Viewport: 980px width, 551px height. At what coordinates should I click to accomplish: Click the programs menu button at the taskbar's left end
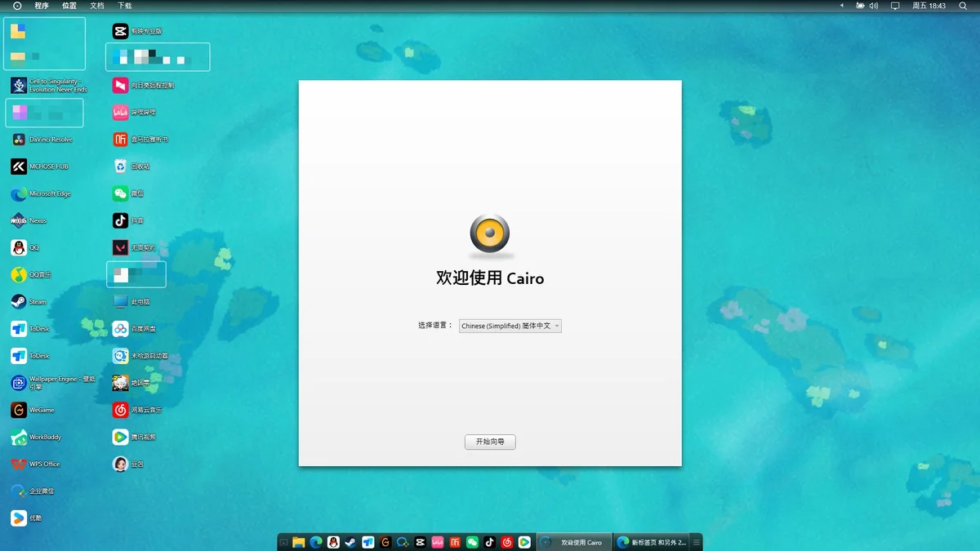(x=283, y=542)
